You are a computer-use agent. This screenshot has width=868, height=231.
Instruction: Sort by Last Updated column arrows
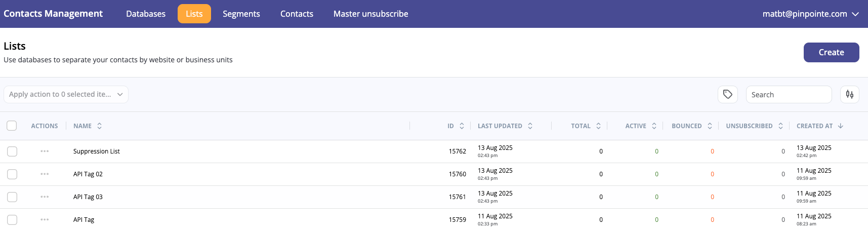point(530,126)
